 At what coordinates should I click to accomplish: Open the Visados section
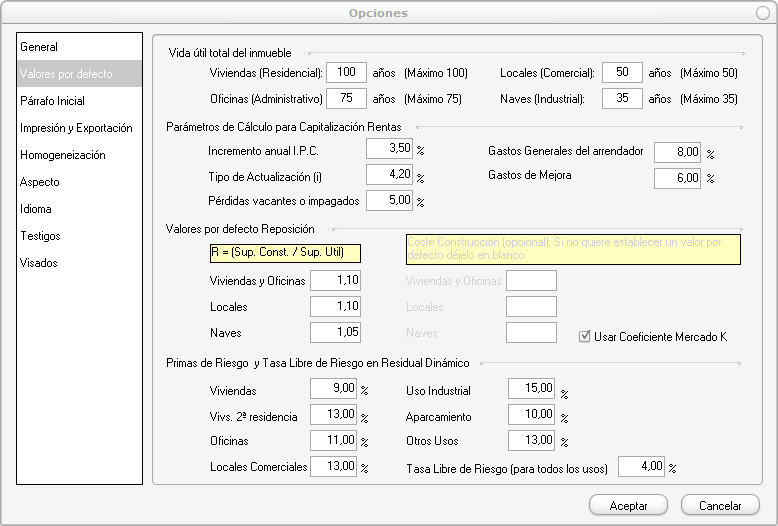click(x=39, y=263)
